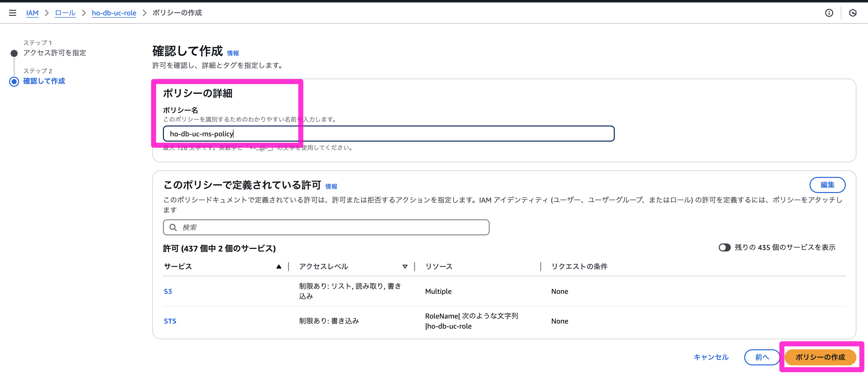
Task: Go to step 1 アクセス許可を指定
Action: point(54,53)
